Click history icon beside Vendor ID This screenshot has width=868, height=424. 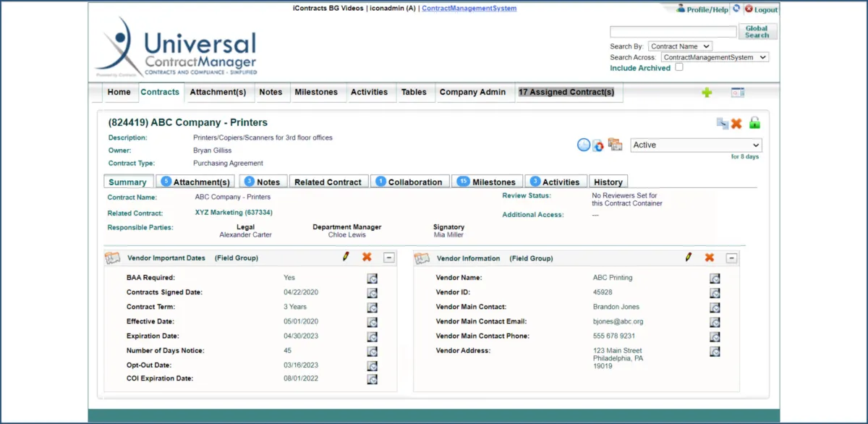point(715,293)
